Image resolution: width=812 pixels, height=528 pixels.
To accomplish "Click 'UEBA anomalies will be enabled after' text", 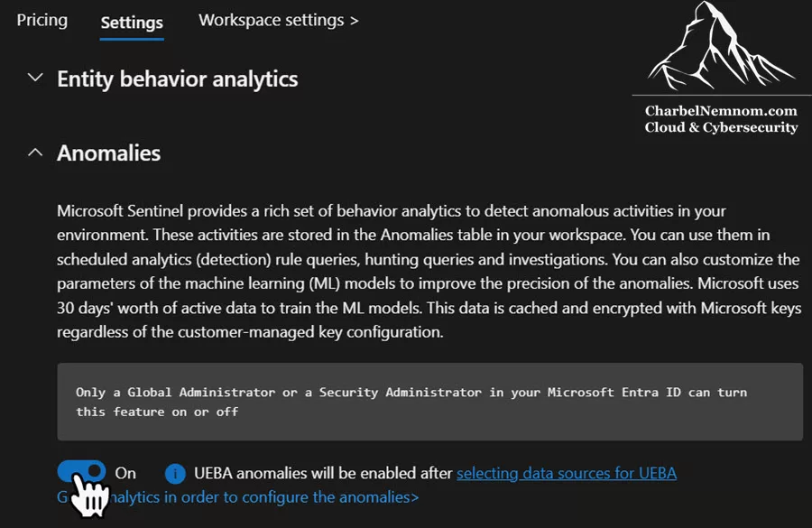I will point(323,473).
